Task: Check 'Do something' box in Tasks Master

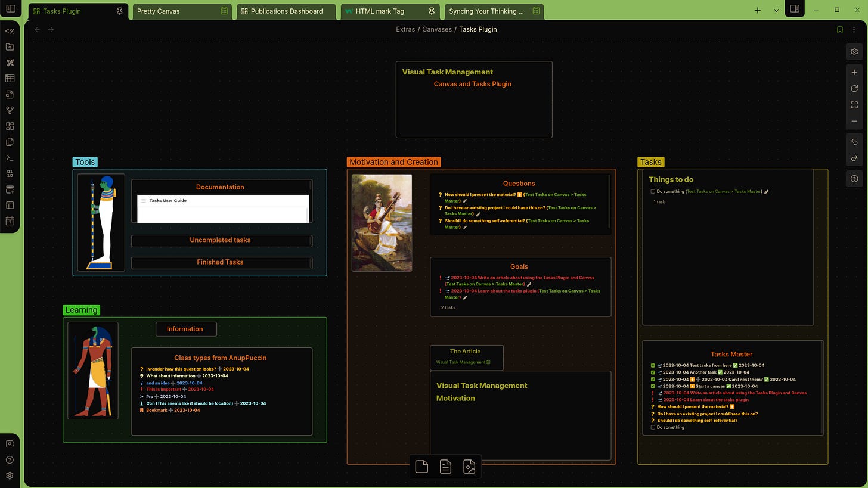Action: click(653, 427)
